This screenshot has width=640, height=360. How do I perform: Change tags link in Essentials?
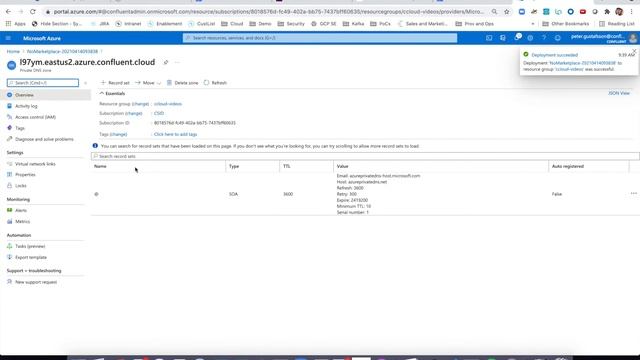pyautogui.click(x=118, y=134)
